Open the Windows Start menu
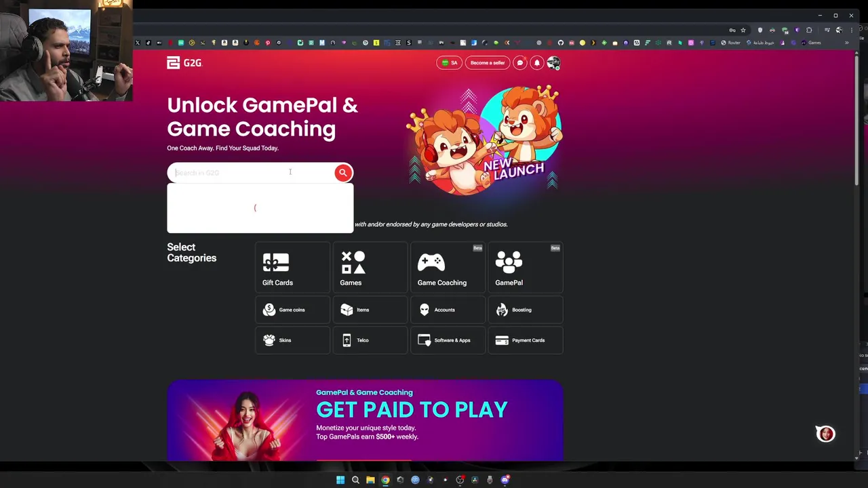Image resolution: width=868 pixels, height=488 pixels. pos(340,480)
